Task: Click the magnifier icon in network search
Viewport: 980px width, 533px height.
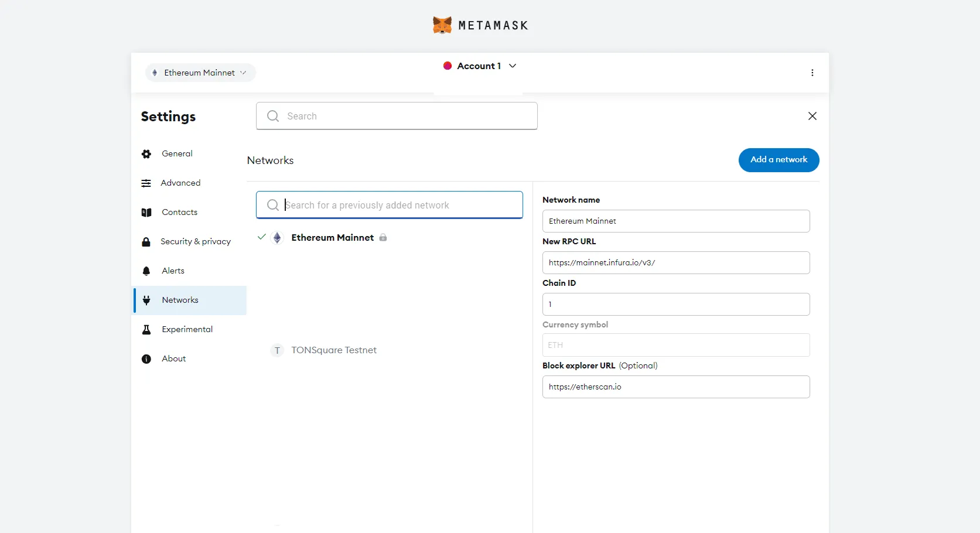Action: point(273,205)
